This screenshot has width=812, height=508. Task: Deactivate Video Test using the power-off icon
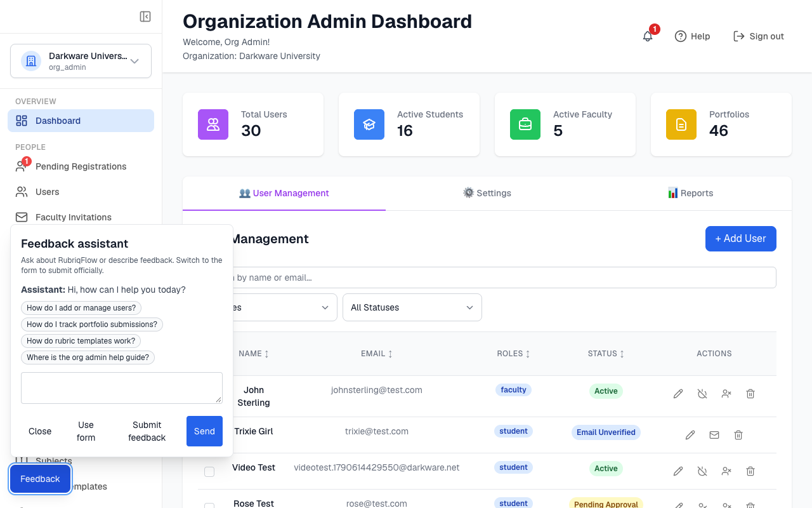click(702, 471)
